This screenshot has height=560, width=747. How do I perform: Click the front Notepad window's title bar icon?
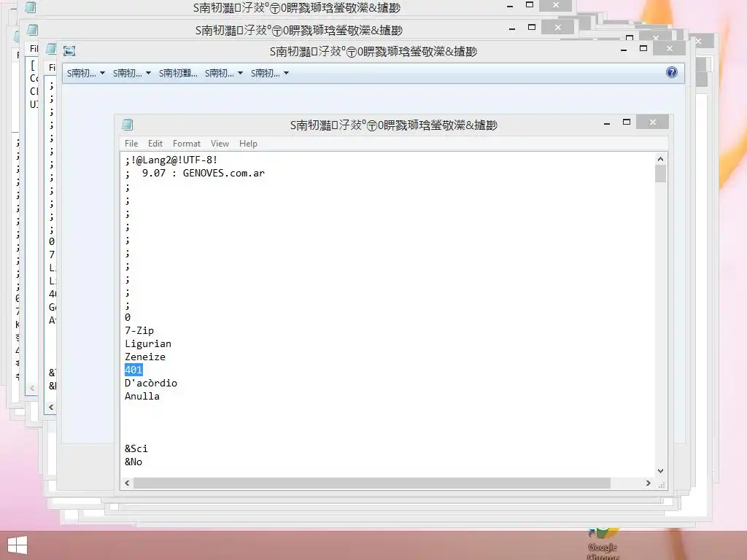127,125
